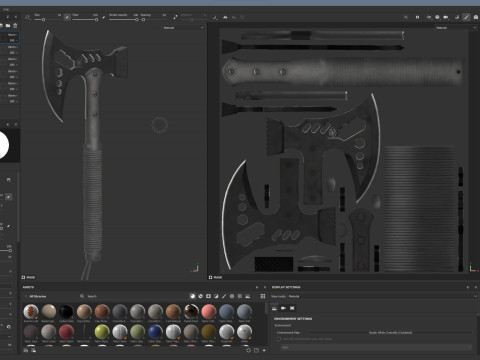Filter assets by filters
480x360 pixels.
pyautogui.click(x=216, y=296)
